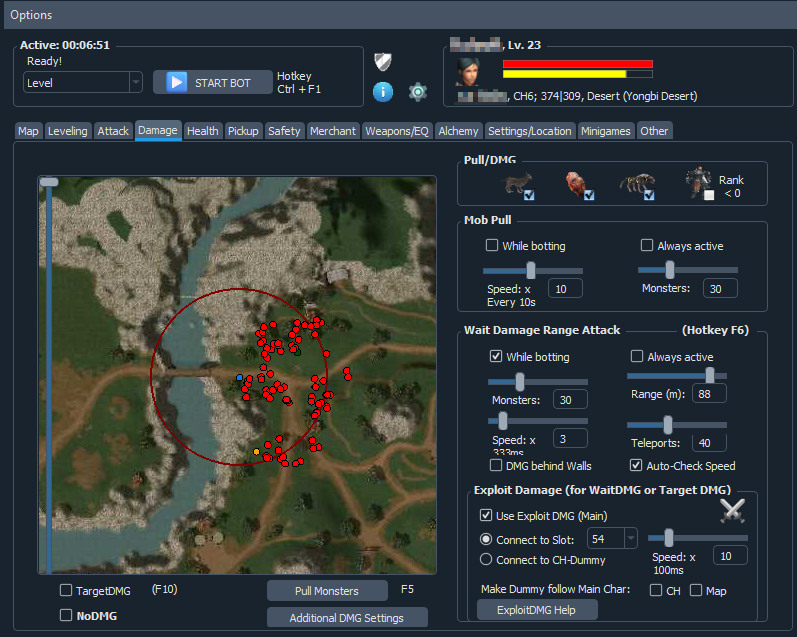
Task: Click the wolf monster type icon
Action: (518, 183)
